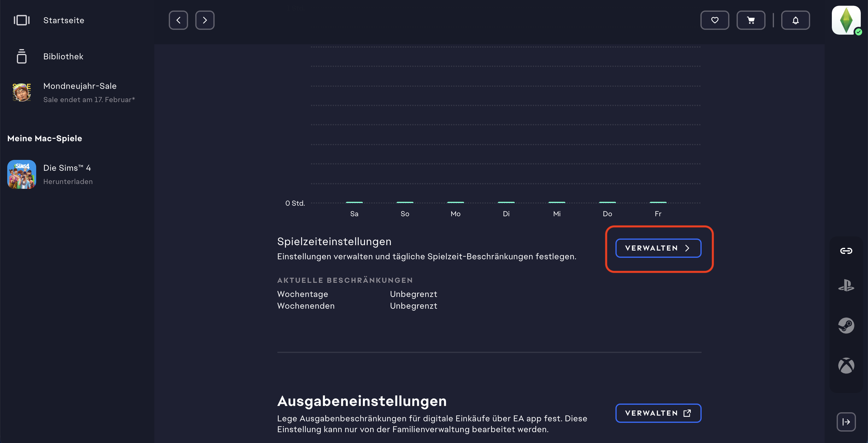Click the Mo bar in playtime chart
868x443 pixels.
point(455,202)
